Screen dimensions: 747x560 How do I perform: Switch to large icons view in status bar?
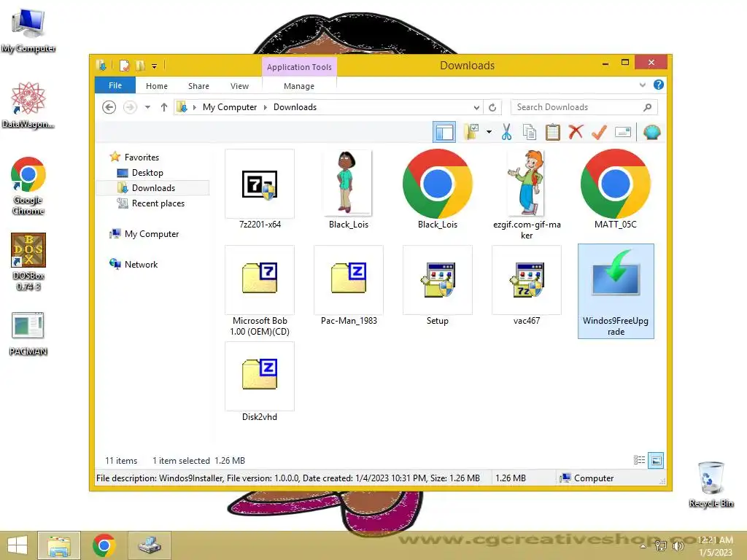[x=656, y=460]
